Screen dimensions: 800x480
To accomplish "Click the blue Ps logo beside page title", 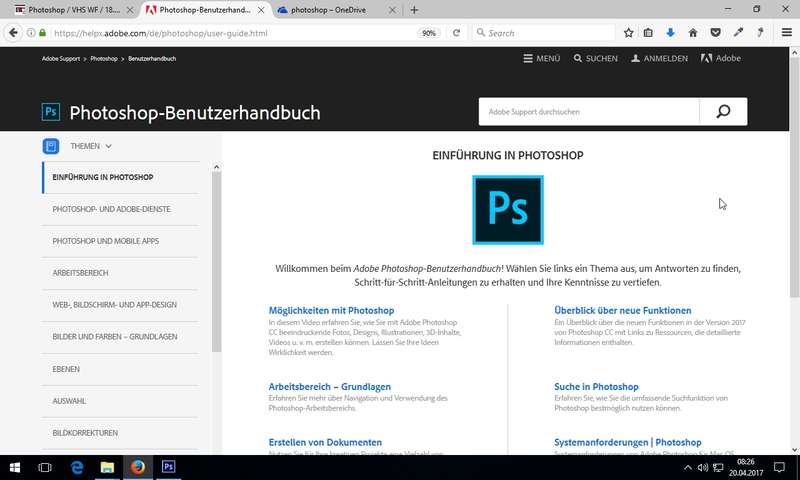I will tap(51, 112).
